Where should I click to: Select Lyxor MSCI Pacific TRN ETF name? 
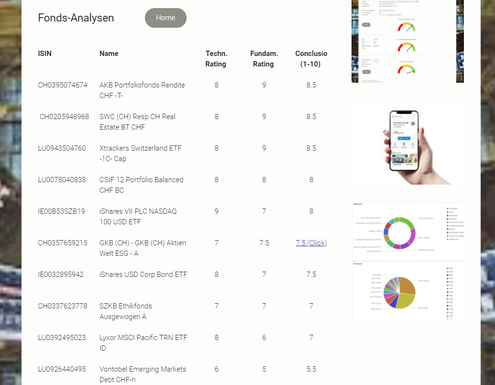tap(143, 343)
